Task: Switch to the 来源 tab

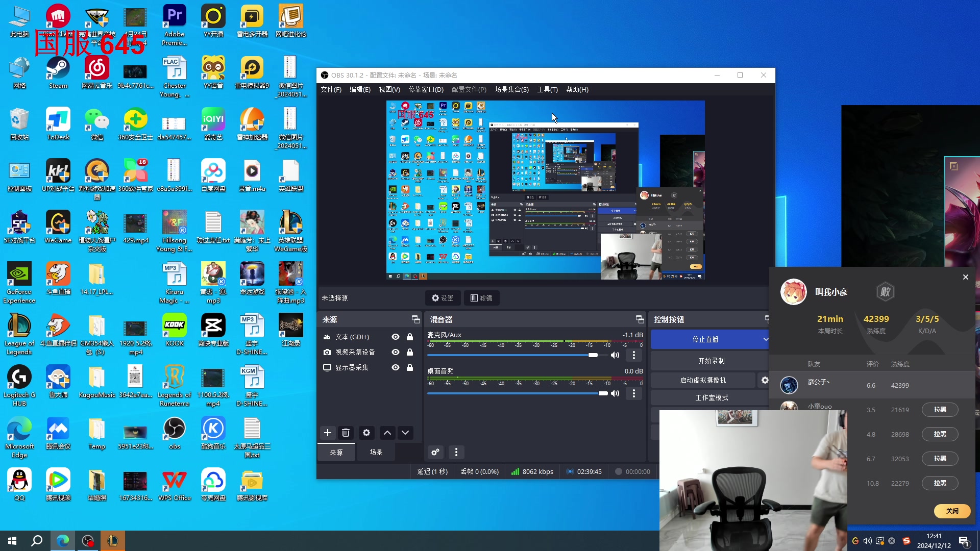Action: click(336, 452)
